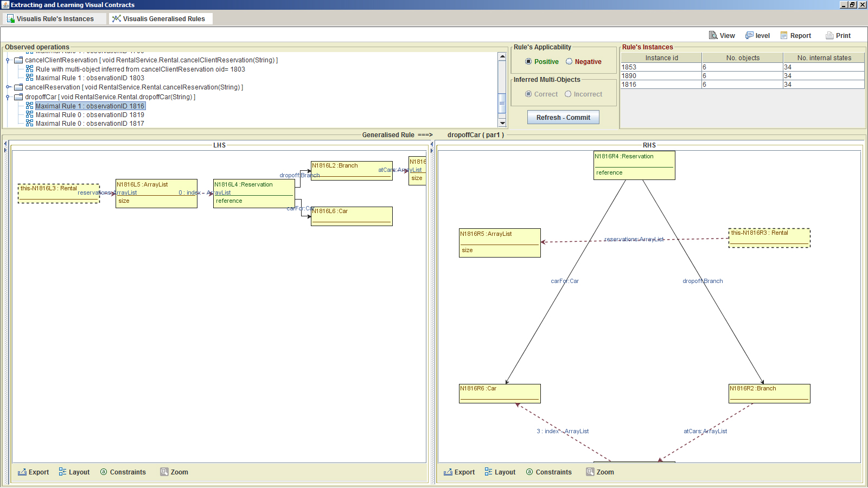Click rule icon of observationID 1816 row
This screenshot has width=868, height=488.
pyautogui.click(x=30, y=106)
